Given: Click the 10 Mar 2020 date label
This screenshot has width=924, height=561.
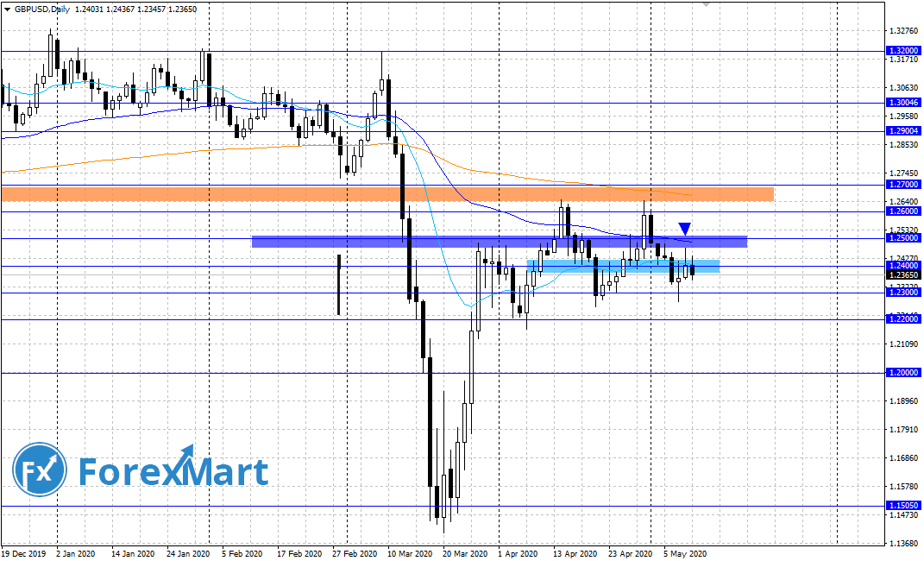Looking at the screenshot, I should point(410,554).
